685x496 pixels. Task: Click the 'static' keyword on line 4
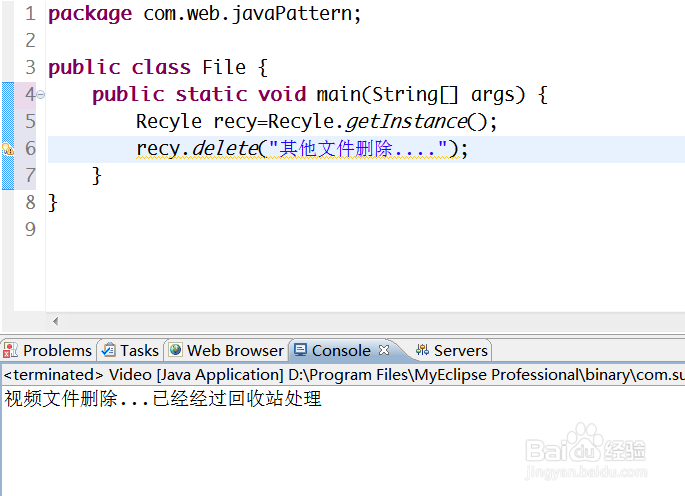[x=211, y=94]
